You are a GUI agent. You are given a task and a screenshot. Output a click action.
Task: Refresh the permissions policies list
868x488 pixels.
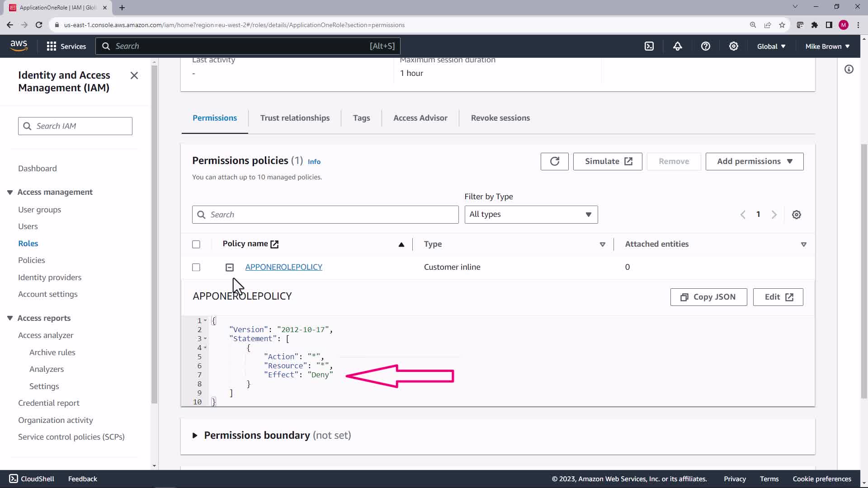pyautogui.click(x=554, y=161)
